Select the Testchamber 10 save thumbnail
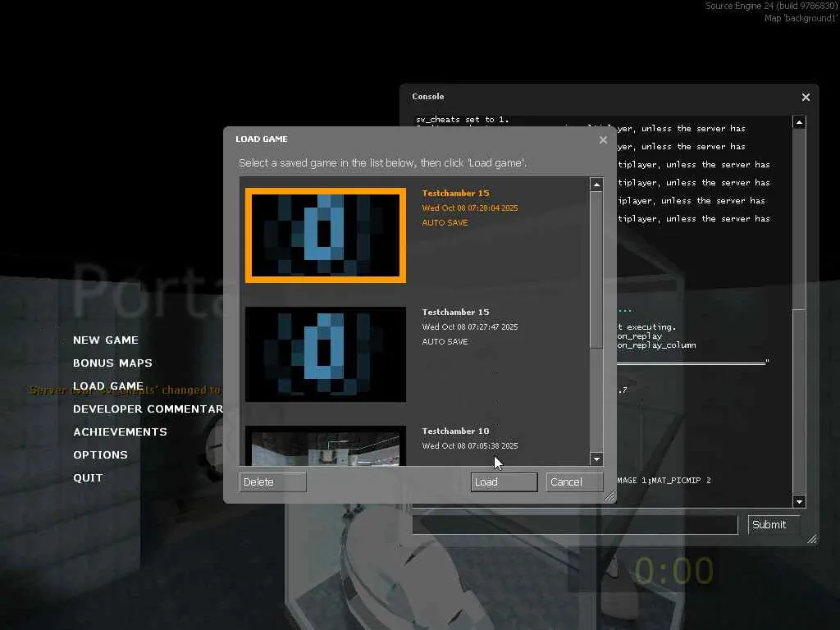Image resolution: width=840 pixels, height=630 pixels. click(x=326, y=445)
